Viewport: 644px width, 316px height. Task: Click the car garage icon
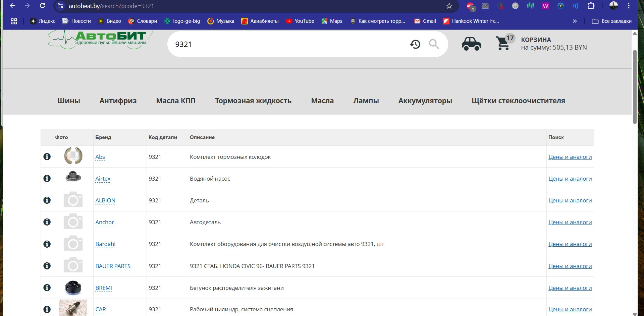pos(471,44)
